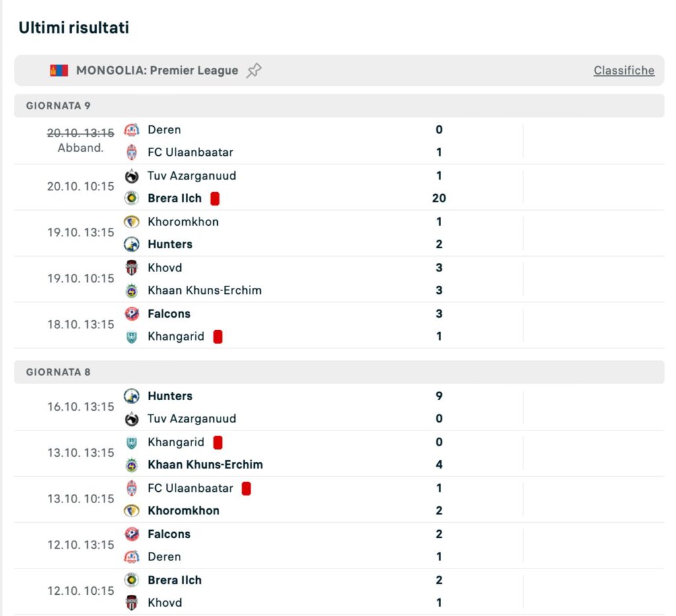The image size is (676, 616).
Task: Open the Khovd vs Khaan Khuns-Erchim match
Action: (330, 279)
